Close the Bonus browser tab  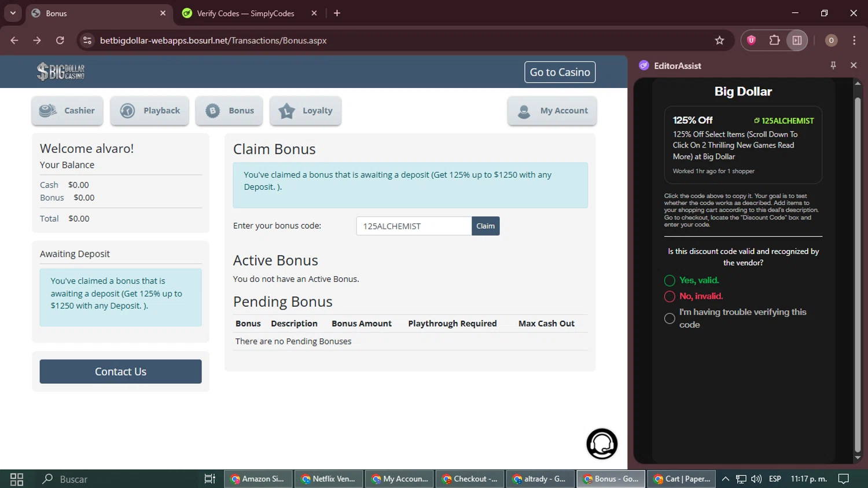(163, 13)
